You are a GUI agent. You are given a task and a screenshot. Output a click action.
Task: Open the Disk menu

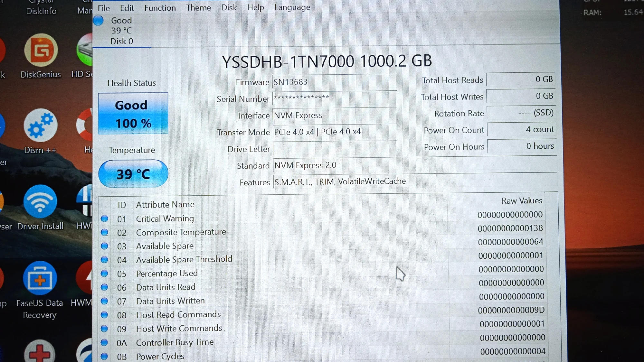[x=229, y=7]
